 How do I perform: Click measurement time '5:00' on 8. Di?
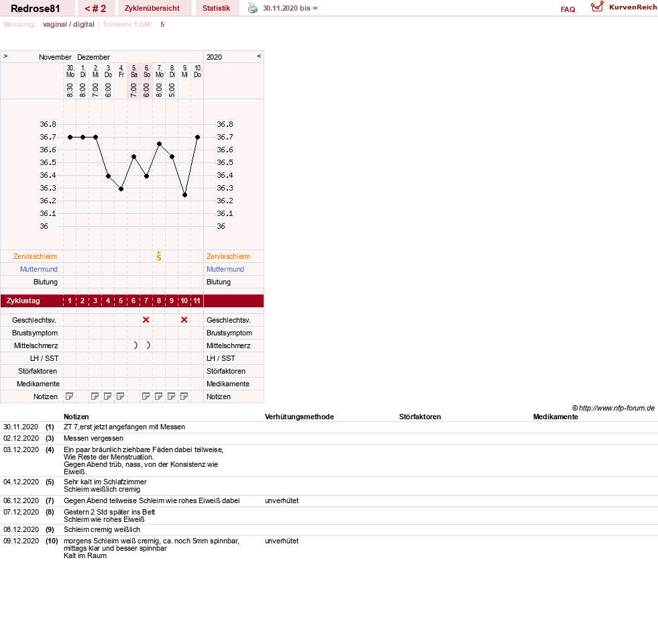click(x=172, y=91)
